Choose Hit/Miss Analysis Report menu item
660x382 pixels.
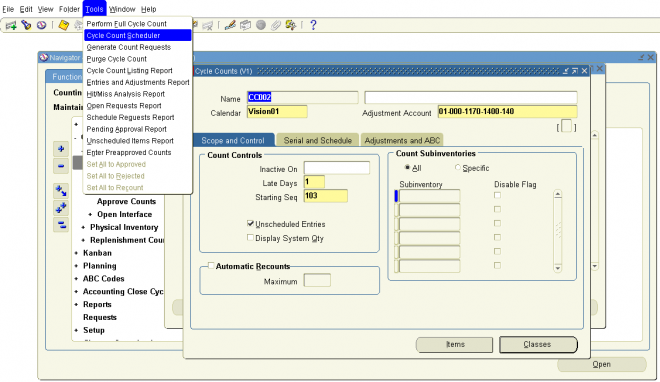tap(138, 94)
